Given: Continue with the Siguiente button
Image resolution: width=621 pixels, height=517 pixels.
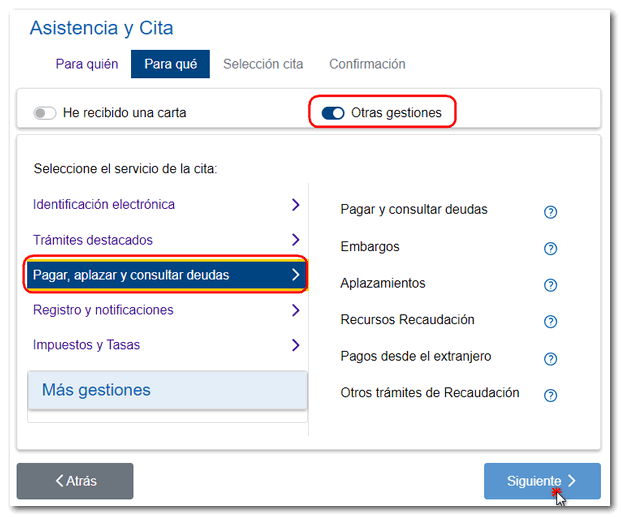Looking at the screenshot, I should coord(542,481).
